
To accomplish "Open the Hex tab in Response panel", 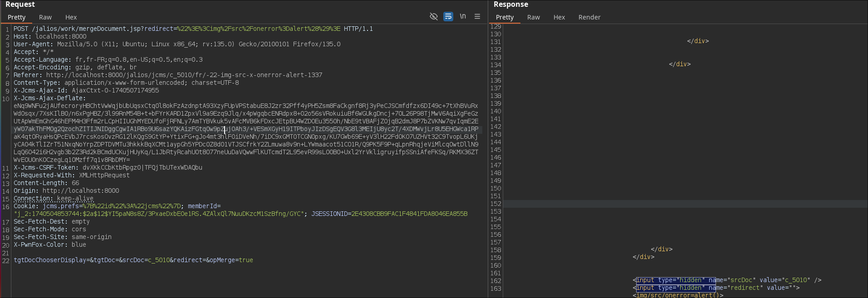I will [559, 17].
